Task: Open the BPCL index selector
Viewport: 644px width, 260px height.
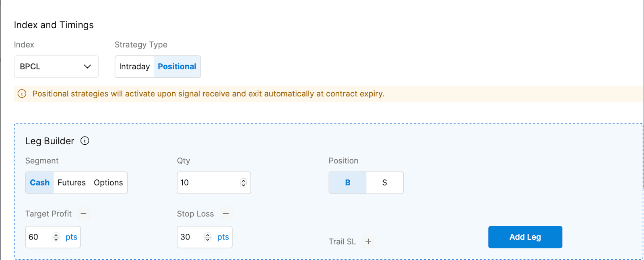Action: [56, 67]
